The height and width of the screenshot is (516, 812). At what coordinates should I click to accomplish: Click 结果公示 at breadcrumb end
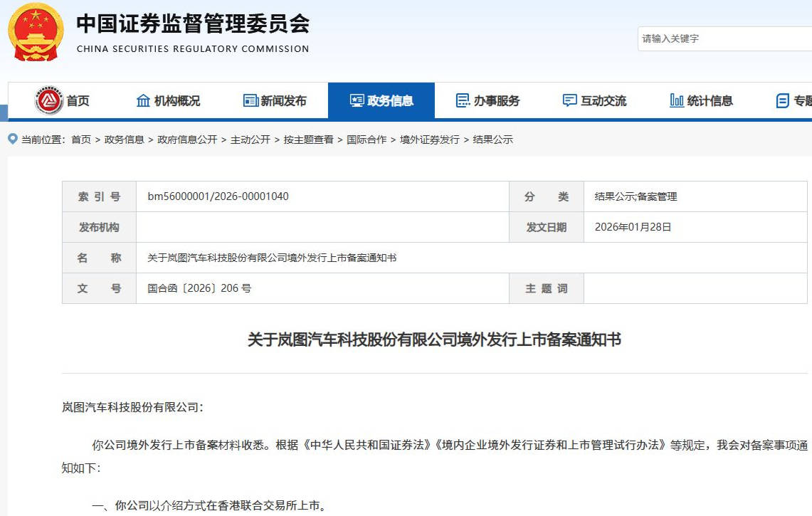pyautogui.click(x=493, y=139)
